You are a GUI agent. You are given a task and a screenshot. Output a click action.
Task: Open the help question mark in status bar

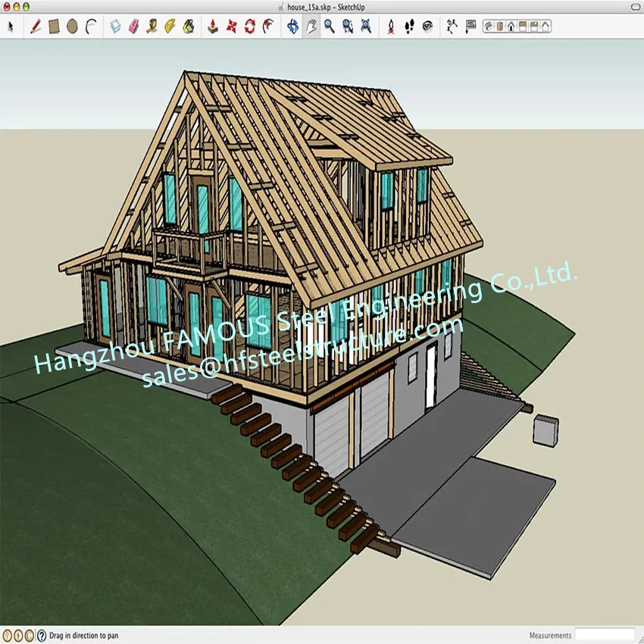[42, 636]
